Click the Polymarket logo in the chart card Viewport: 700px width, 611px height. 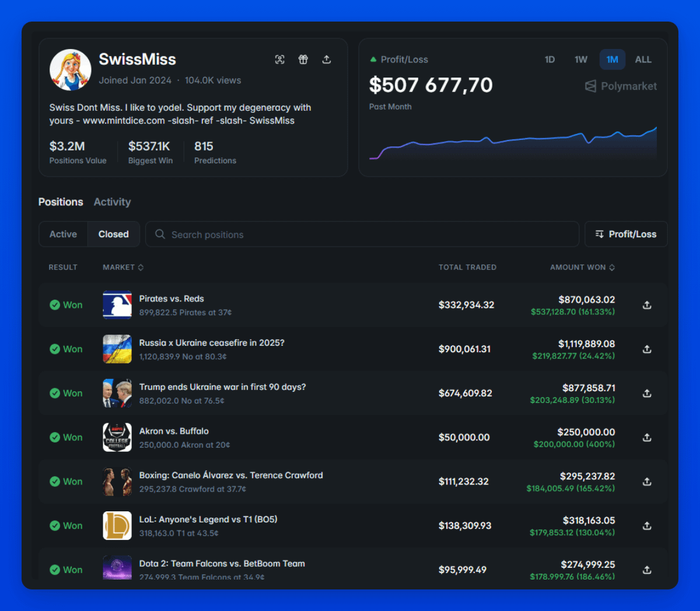621,86
